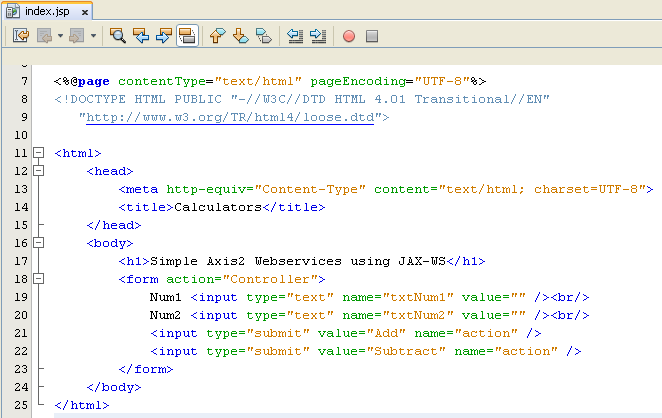
Task: Click the closing </head> tag
Action: (x=114, y=225)
